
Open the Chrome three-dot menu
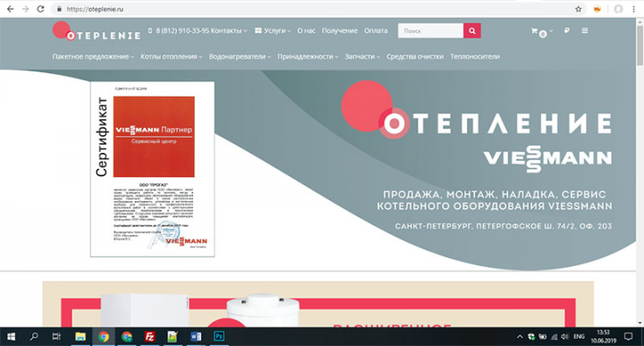pyautogui.click(x=634, y=9)
